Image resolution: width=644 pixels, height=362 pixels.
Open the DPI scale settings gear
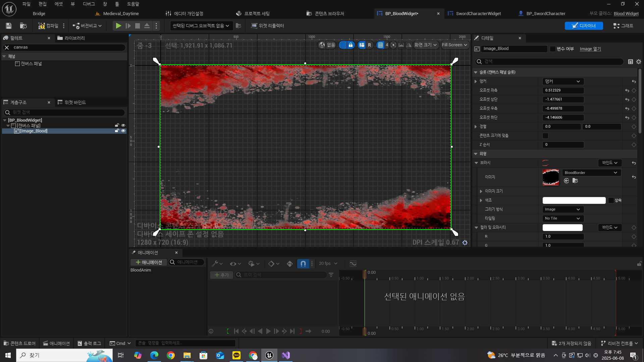pos(465,243)
